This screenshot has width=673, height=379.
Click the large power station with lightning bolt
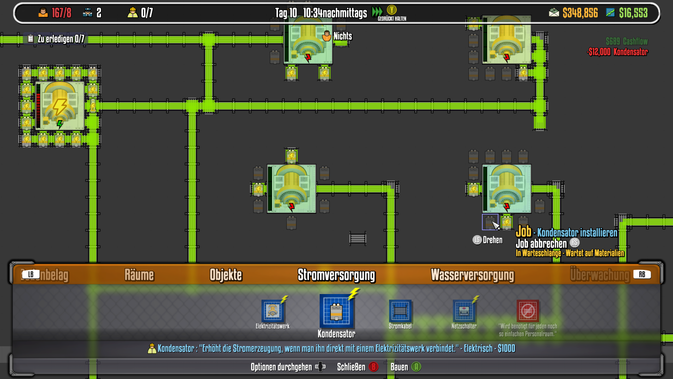(x=60, y=106)
